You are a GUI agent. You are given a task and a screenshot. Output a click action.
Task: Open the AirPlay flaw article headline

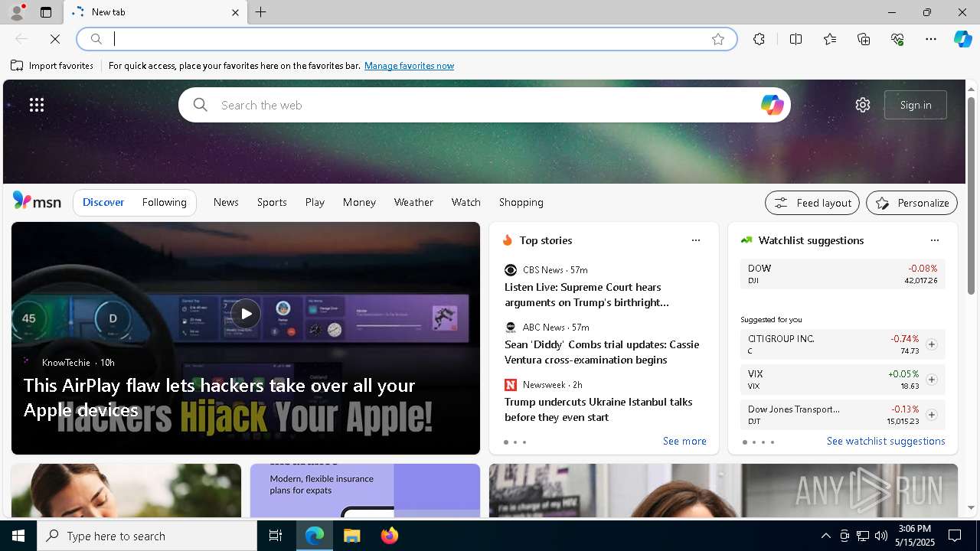click(219, 397)
